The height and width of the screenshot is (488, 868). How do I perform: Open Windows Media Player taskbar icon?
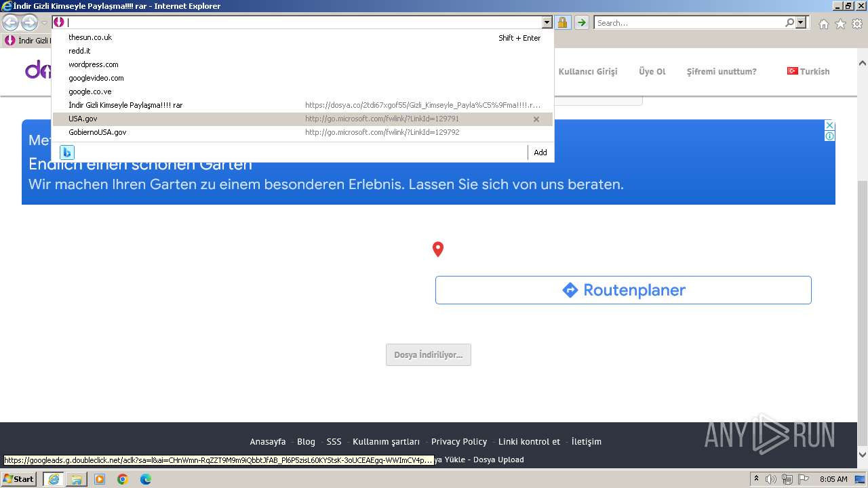pos(100,479)
